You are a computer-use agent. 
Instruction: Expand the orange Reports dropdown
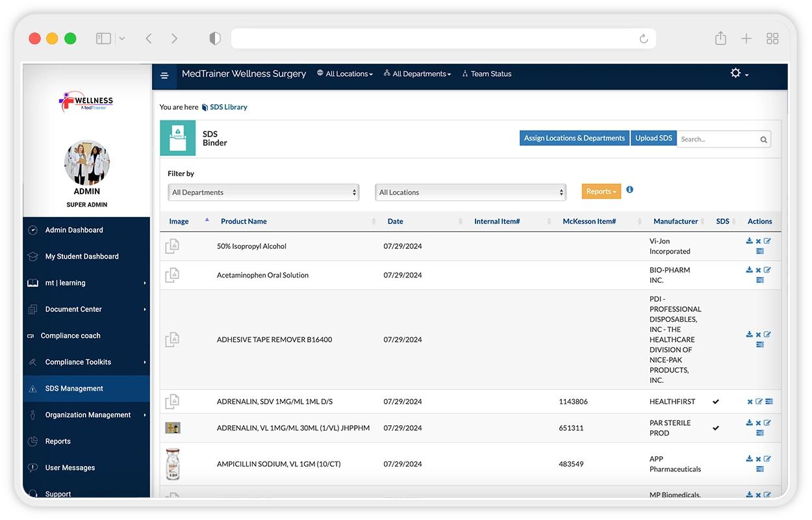[x=600, y=191]
